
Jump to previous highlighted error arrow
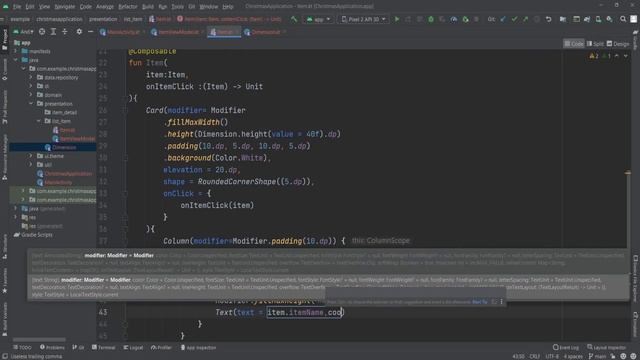(617, 56)
